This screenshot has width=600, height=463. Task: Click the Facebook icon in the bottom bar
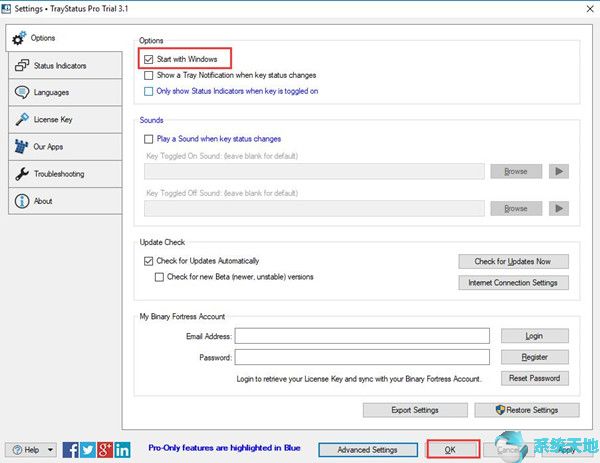pyautogui.click(x=71, y=450)
